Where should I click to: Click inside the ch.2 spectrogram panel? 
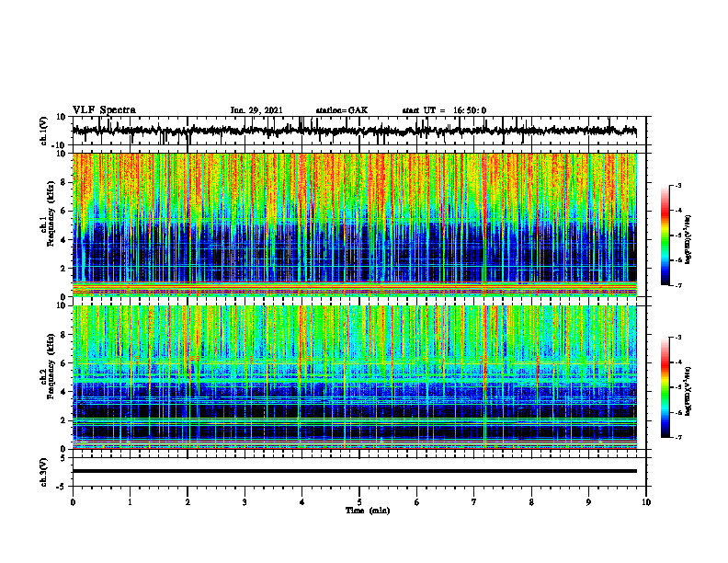tap(354, 377)
